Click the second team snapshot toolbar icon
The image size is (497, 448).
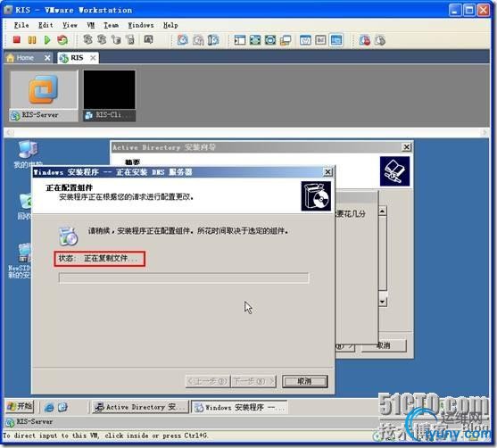click(x=102, y=39)
